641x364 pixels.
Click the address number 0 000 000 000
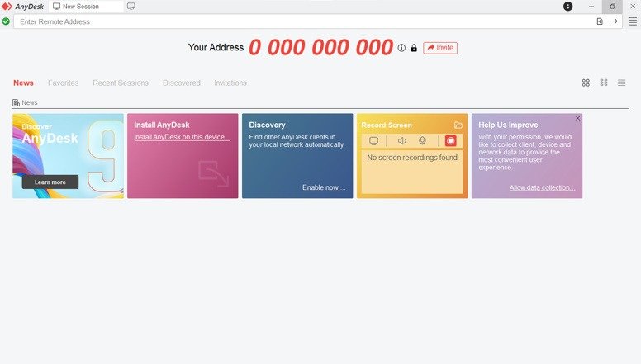tap(320, 47)
